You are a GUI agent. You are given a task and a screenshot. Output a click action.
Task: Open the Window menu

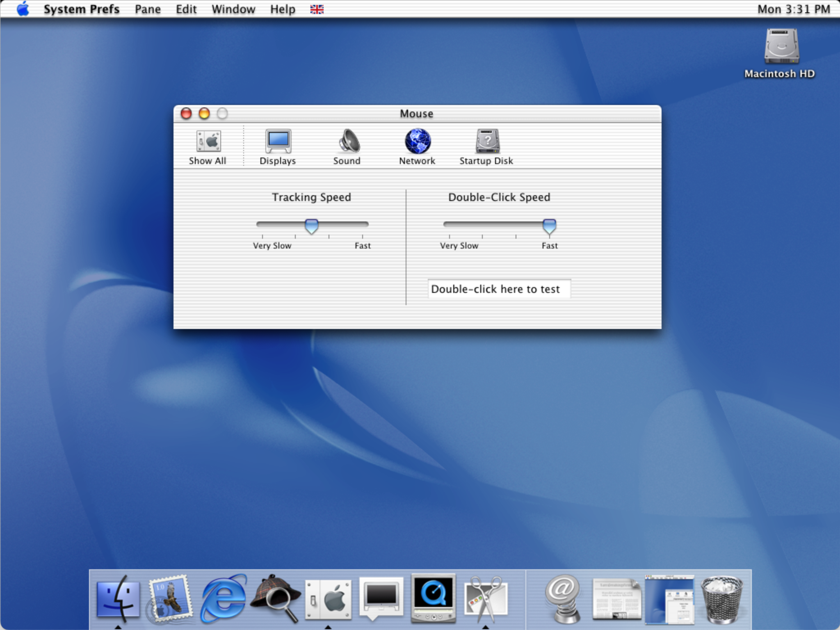(x=233, y=9)
